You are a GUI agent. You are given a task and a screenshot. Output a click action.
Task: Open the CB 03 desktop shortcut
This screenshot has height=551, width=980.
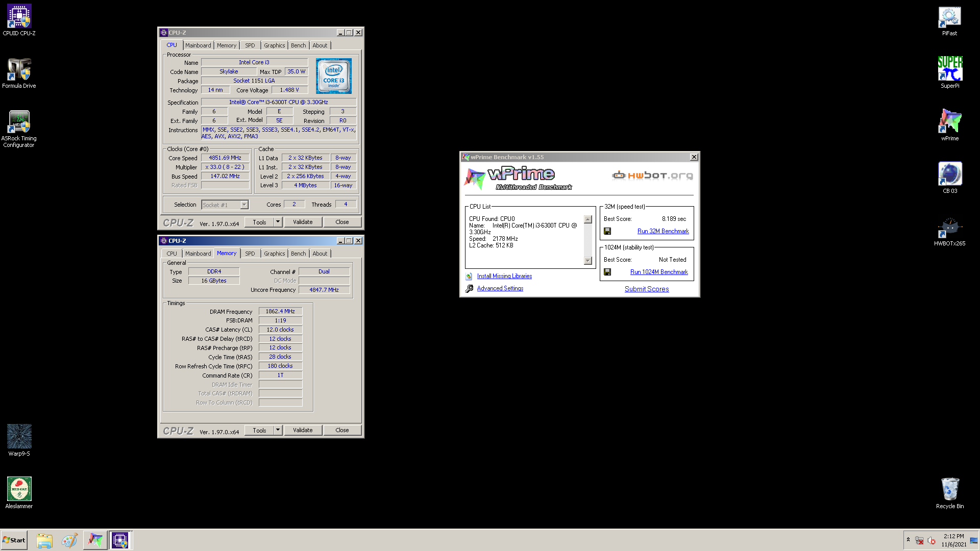(x=949, y=178)
